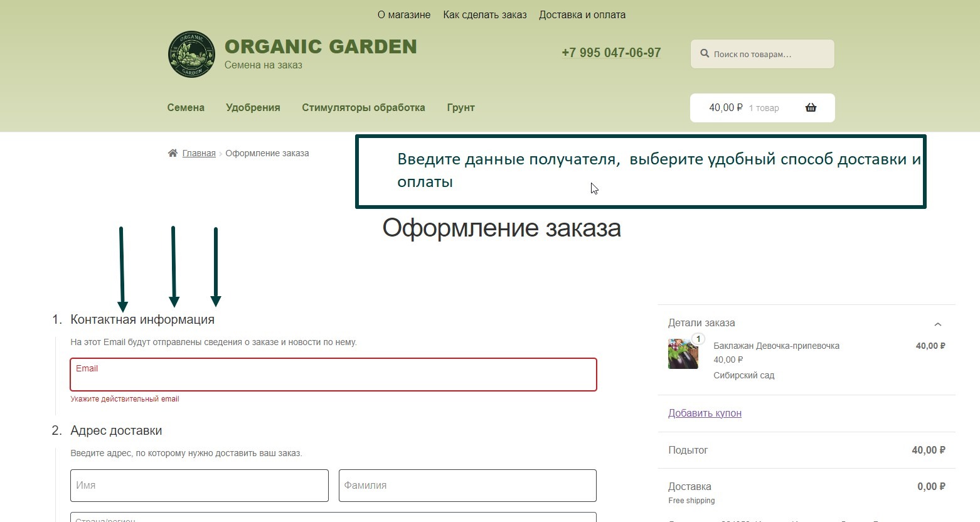Screen dimensions: 980x522
Task: Open the О магазине page
Action: pos(403,14)
